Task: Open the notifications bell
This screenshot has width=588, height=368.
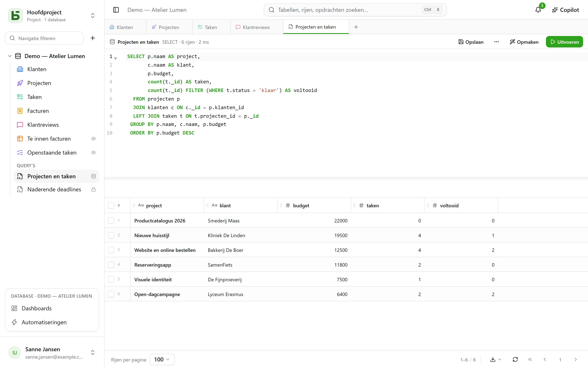Action: [538, 10]
